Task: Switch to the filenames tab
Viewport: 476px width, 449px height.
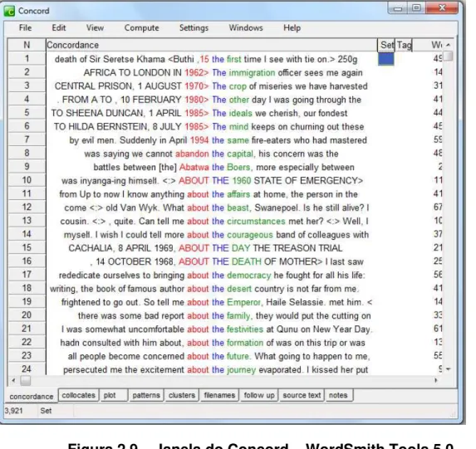Action: point(219,395)
